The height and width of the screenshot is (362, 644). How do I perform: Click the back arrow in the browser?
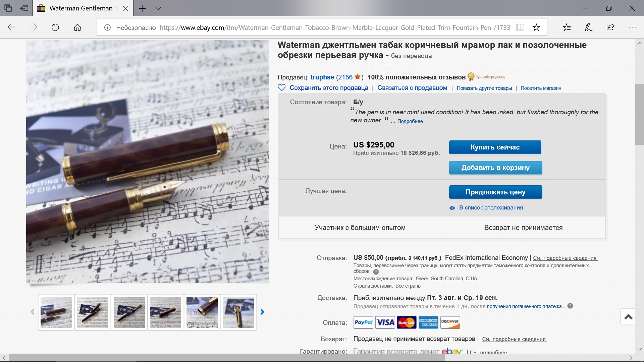click(x=11, y=27)
